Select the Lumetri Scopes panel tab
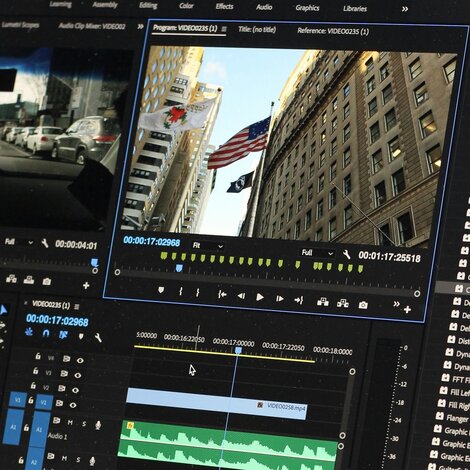Viewport: 470px width, 470px height. coord(20,25)
